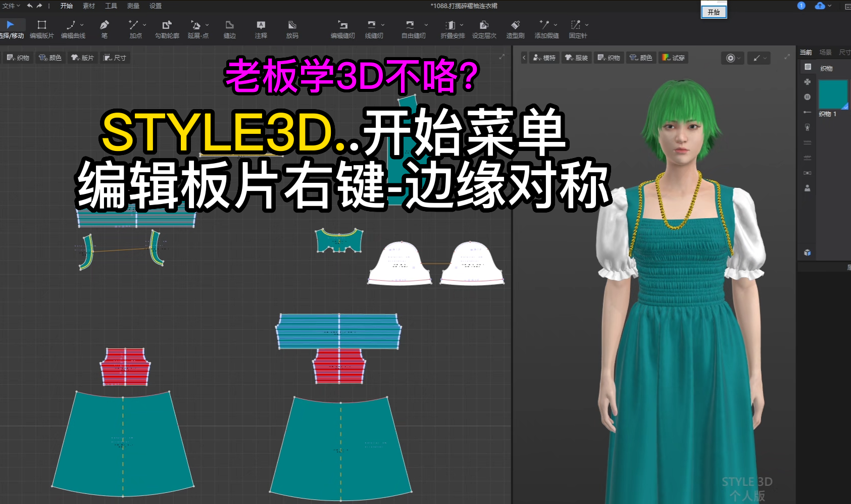Select the 添加假缝 add tack tool
The width and height of the screenshot is (851, 504).
[546, 29]
